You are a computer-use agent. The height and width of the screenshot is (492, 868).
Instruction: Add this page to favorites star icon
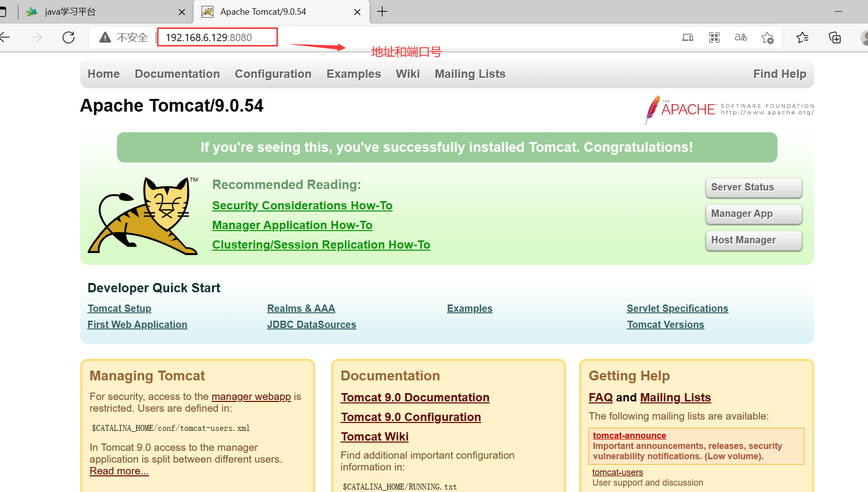coord(767,38)
